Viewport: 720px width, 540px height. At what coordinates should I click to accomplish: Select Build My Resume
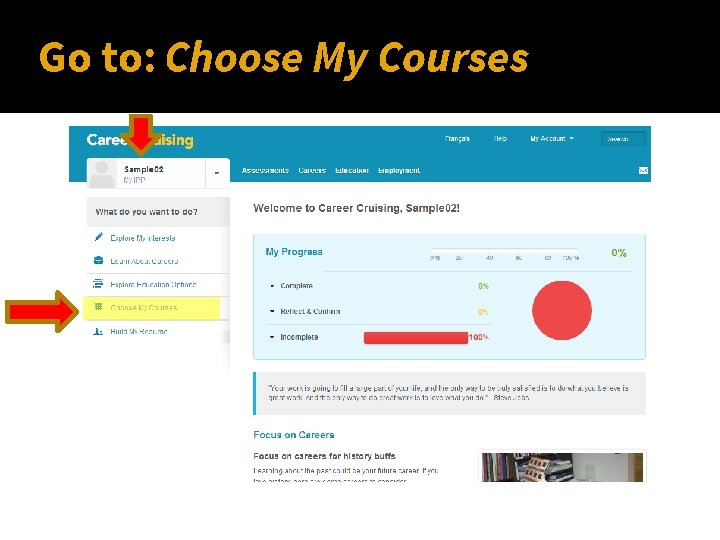point(139,331)
